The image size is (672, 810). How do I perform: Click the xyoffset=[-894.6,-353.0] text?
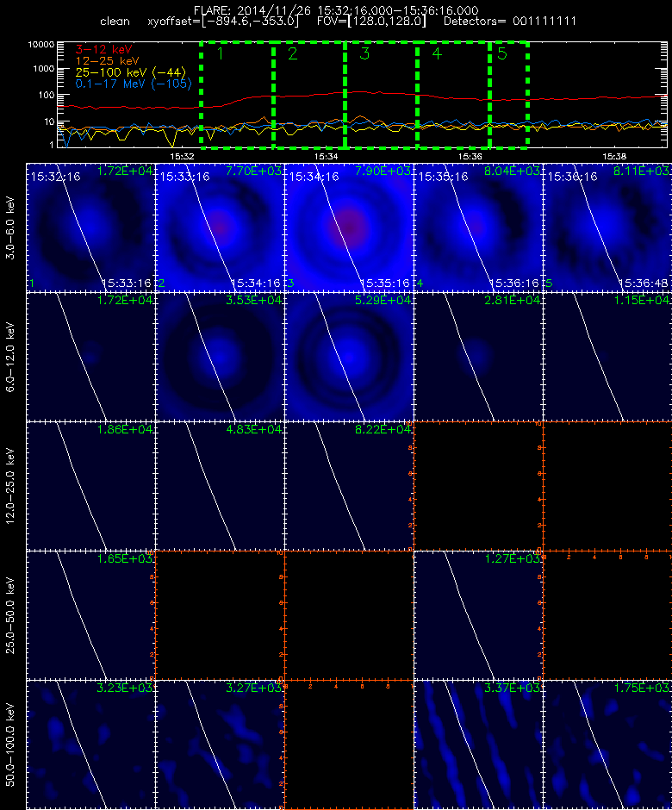pos(223,22)
